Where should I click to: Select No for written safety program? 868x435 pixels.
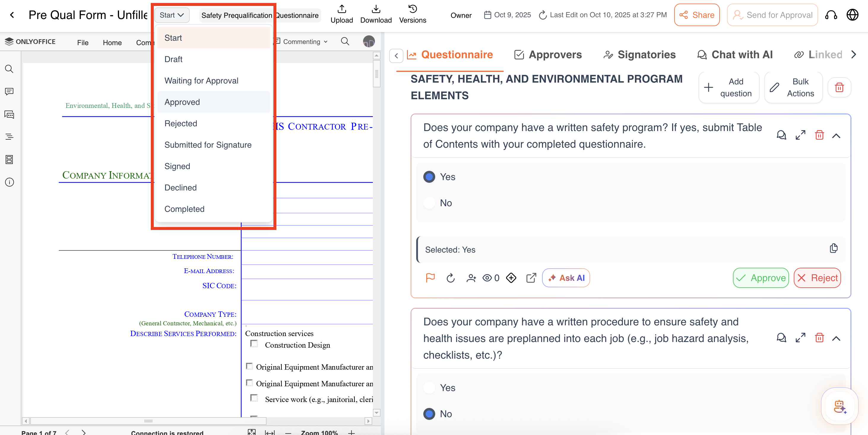[429, 203]
